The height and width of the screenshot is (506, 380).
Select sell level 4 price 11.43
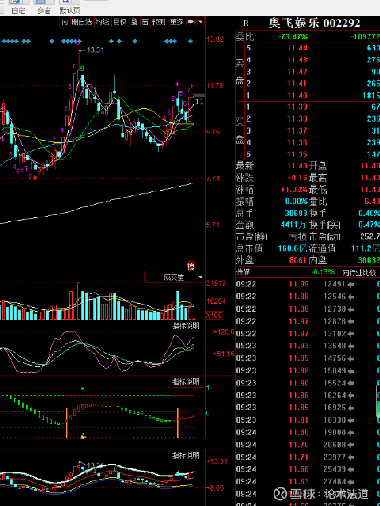[x=297, y=60]
